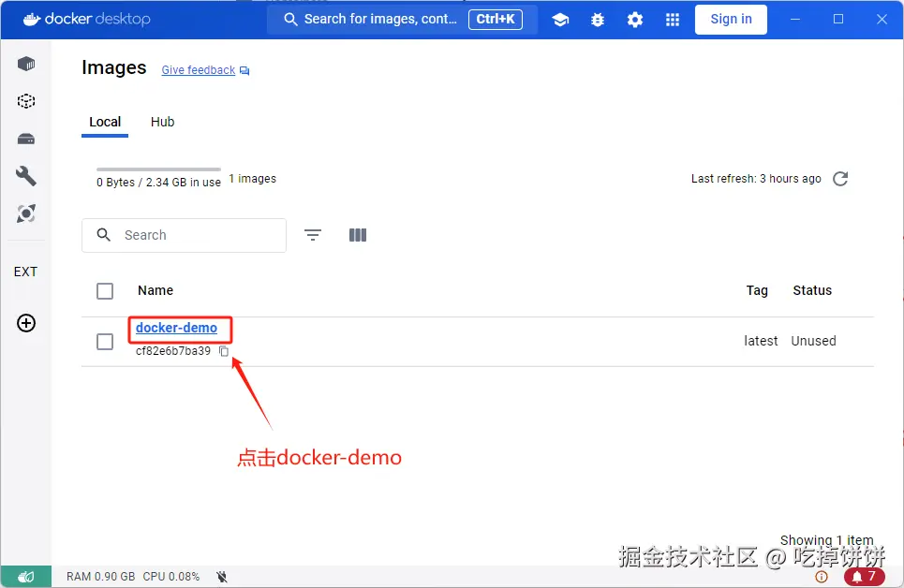
Task: Click the image Search field
Action: [x=184, y=235]
